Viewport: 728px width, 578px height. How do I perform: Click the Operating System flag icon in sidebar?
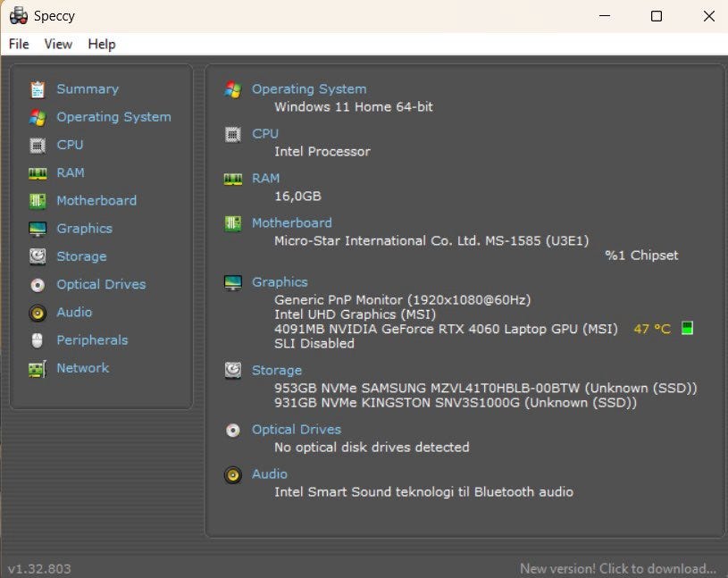tap(38, 117)
